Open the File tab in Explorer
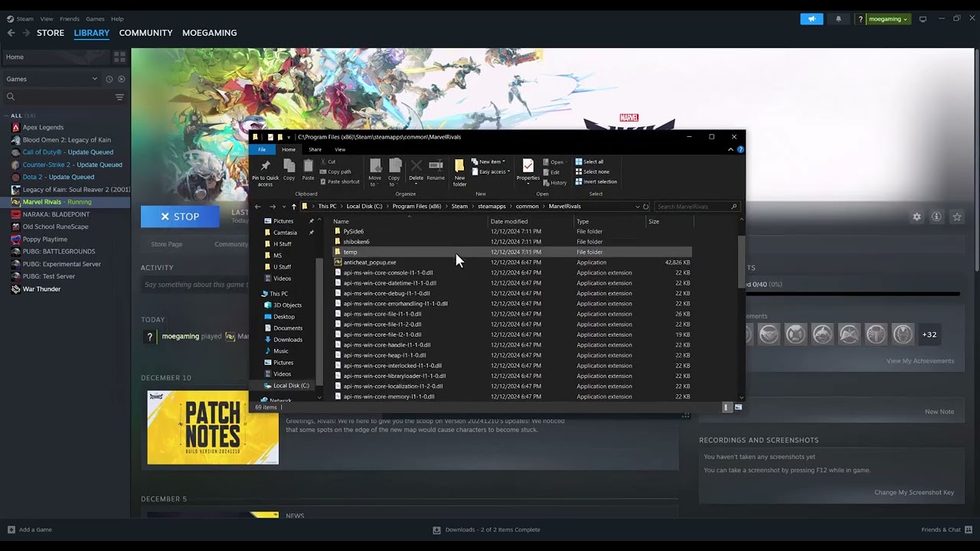The width and height of the screenshot is (980, 551). tap(262, 149)
